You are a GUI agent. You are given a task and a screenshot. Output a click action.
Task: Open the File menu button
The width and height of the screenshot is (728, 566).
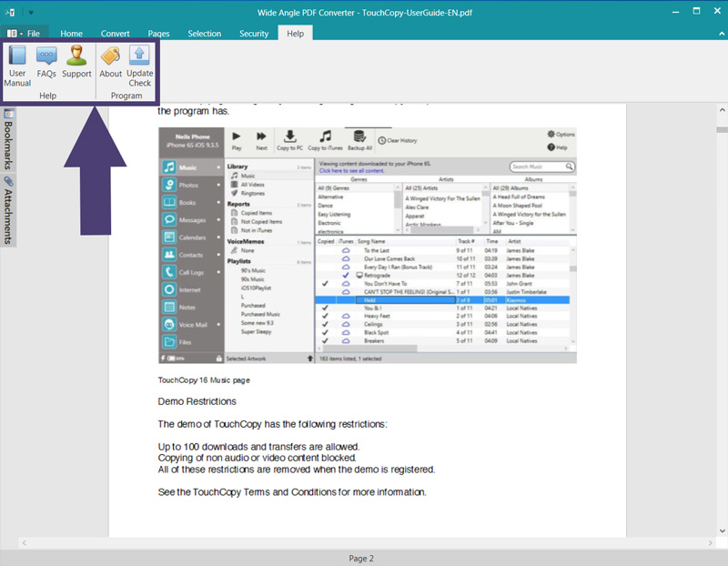tap(24, 34)
